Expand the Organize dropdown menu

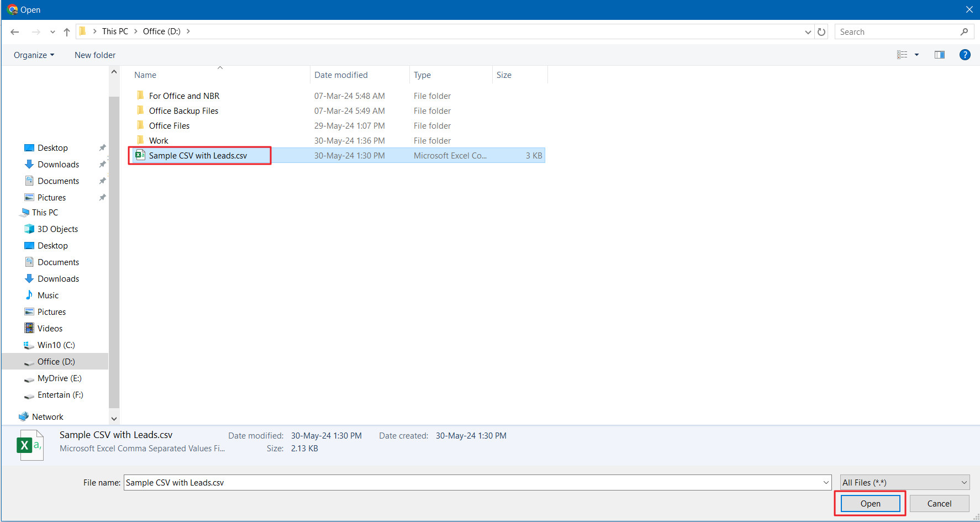pos(34,55)
